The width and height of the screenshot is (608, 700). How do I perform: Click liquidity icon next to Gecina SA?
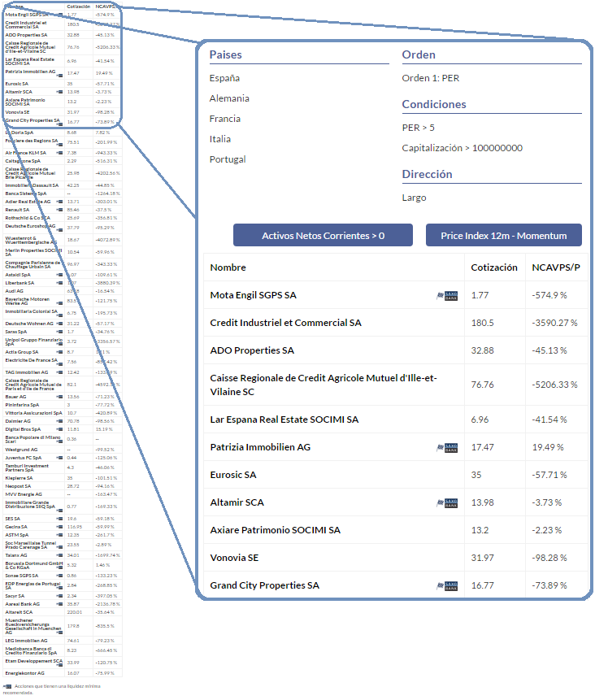click(59, 527)
